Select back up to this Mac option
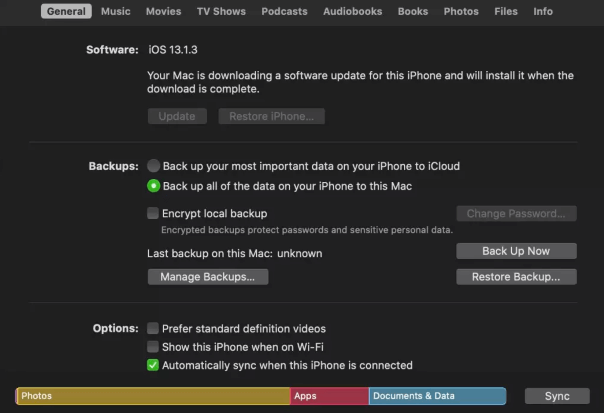The height and width of the screenshot is (413, 604). 153,186
